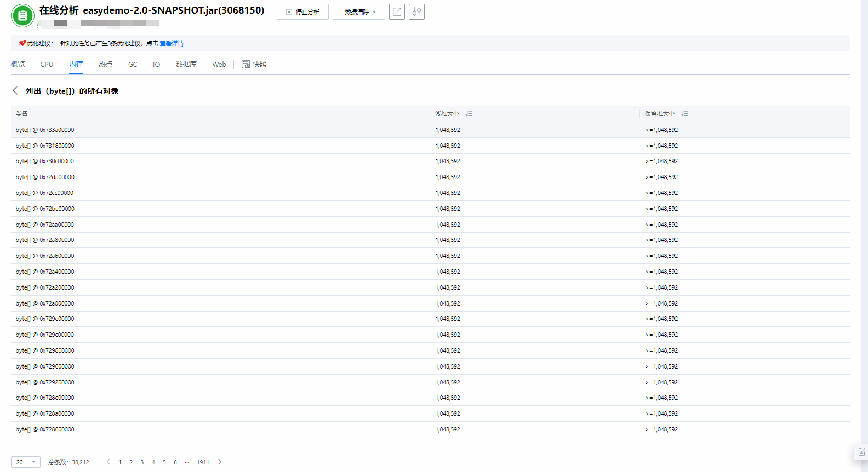The width and height of the screenshot is (868, 472).
Task: Select row byte[] @ 0x72a600000
Action: tap(430, 256)
